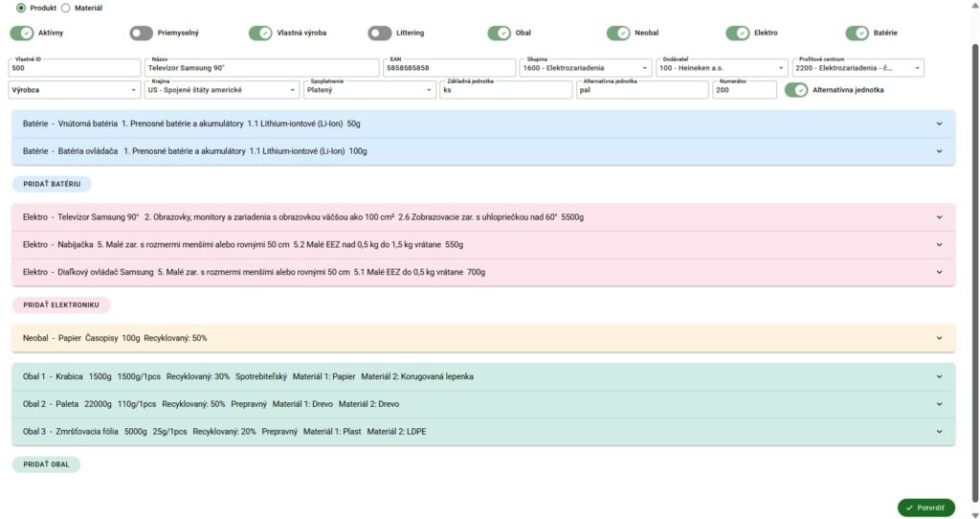Turn off the Alternatívna jednotka switch
The width and height of the screenshot is (980, 519).
point(796,90)
